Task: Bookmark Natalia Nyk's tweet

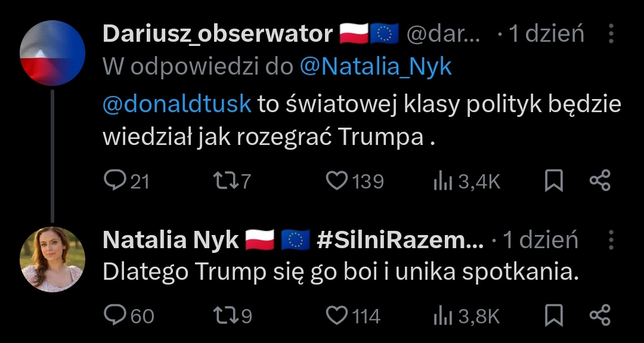Action: coord(554,316)
